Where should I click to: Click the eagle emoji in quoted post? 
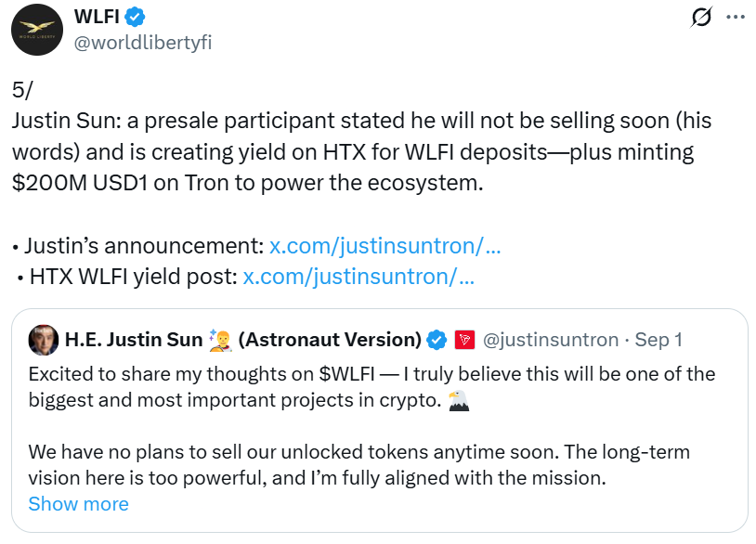pos(459,400)
